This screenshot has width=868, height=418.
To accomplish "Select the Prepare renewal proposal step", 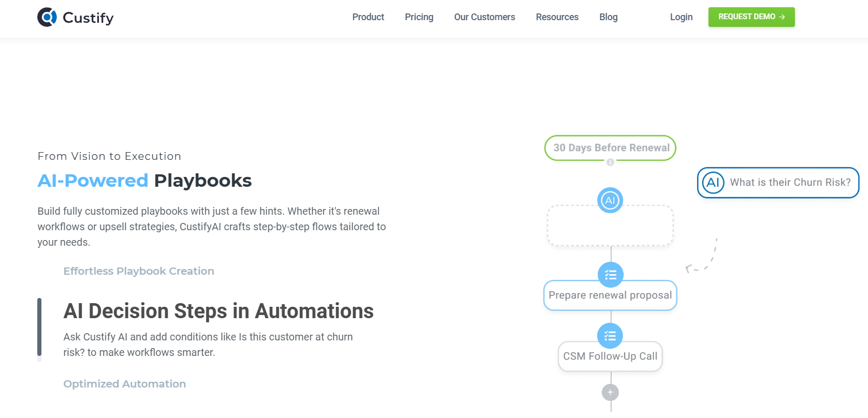I will coord(611,296).
